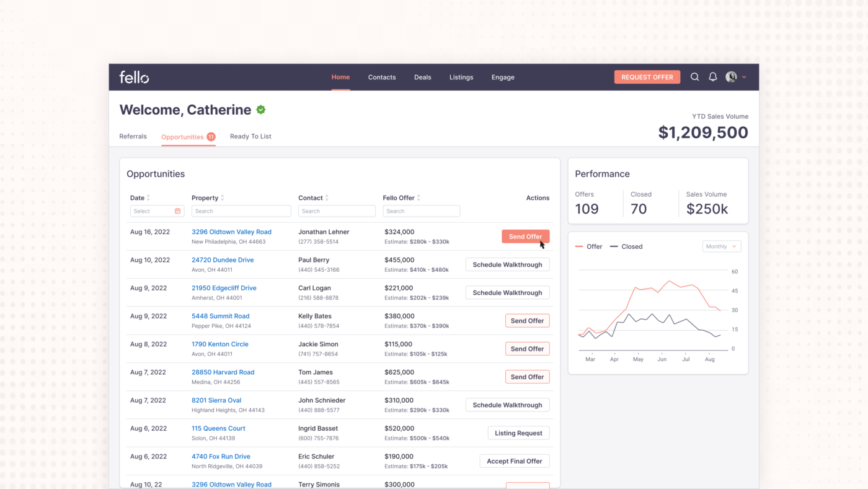Open the search magnifier icon

point(694,76)
